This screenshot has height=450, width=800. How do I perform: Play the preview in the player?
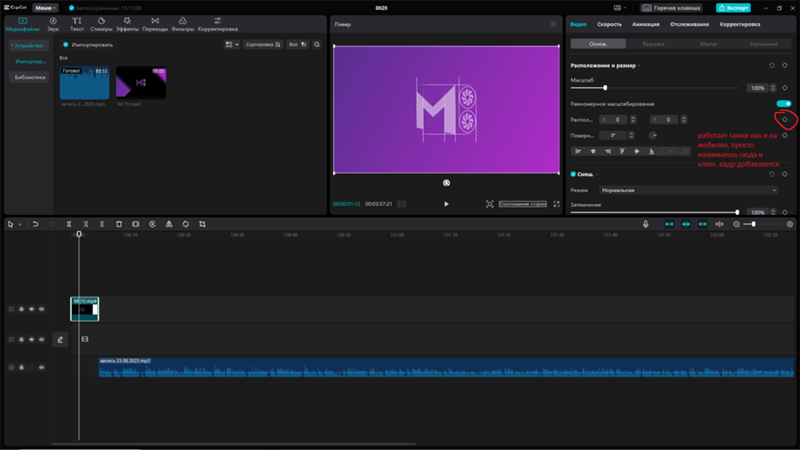[446, 204]
